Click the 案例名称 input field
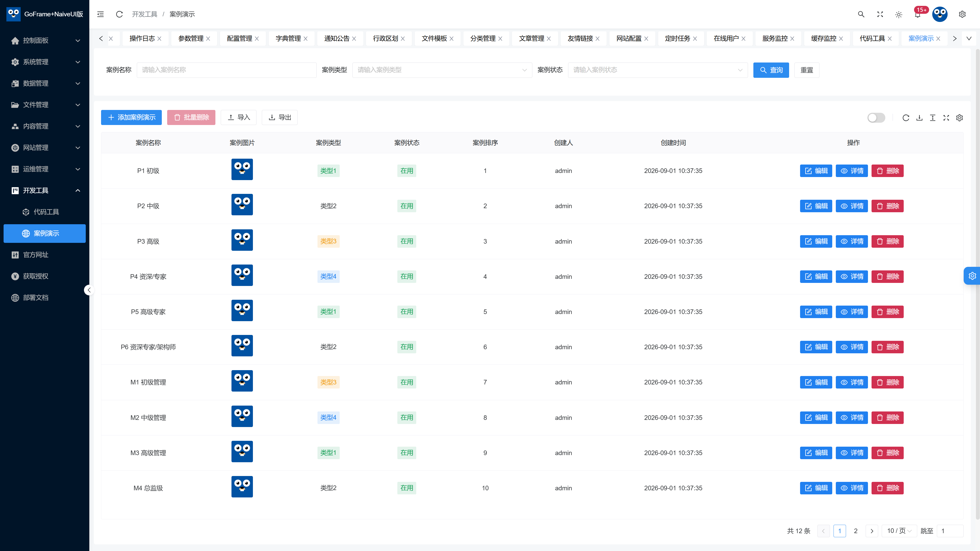Screen dimensions: 980x551 (x=226, y=70)
